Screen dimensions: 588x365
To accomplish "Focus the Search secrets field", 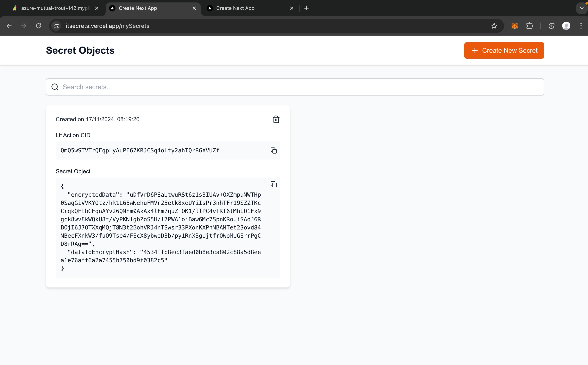I will 295,87.
